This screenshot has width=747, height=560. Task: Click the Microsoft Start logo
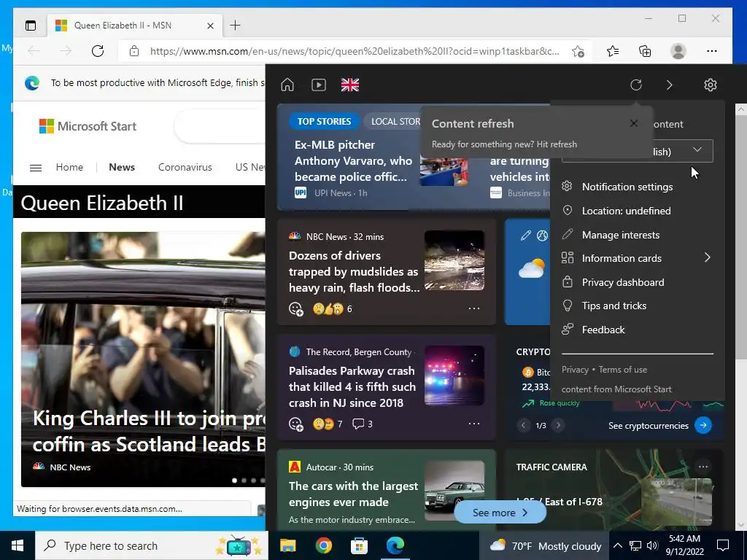point(88,126)
